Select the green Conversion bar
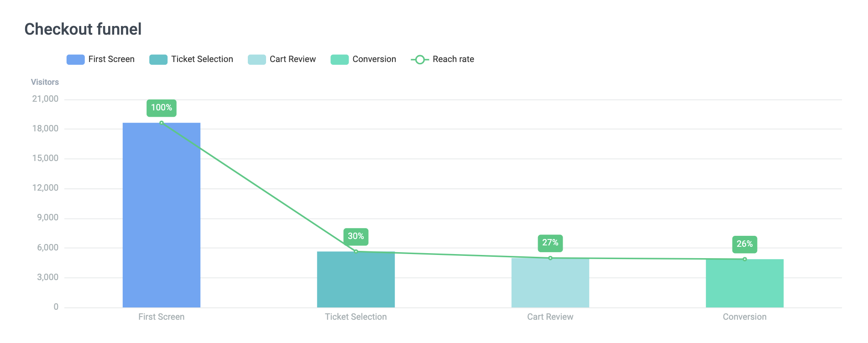The width and height of the screenshot is (868, 343). coord(745,283)
